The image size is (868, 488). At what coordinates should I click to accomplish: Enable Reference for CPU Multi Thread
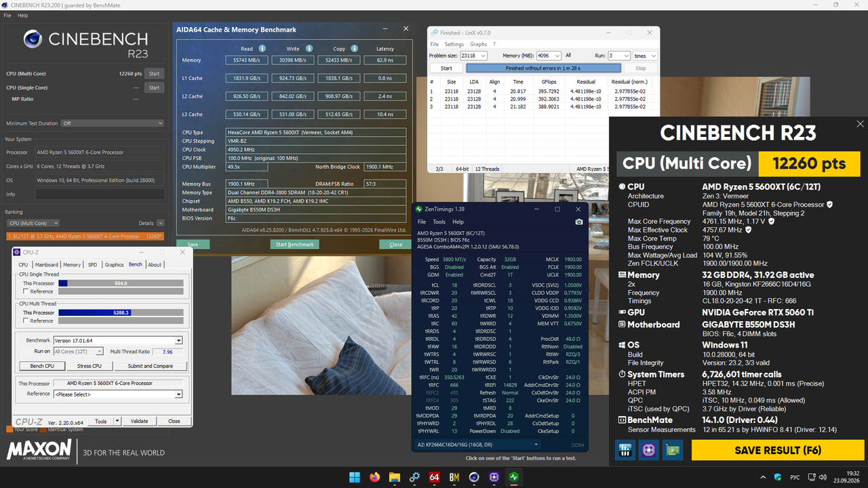pyautogui.click(x=26, y=321)
